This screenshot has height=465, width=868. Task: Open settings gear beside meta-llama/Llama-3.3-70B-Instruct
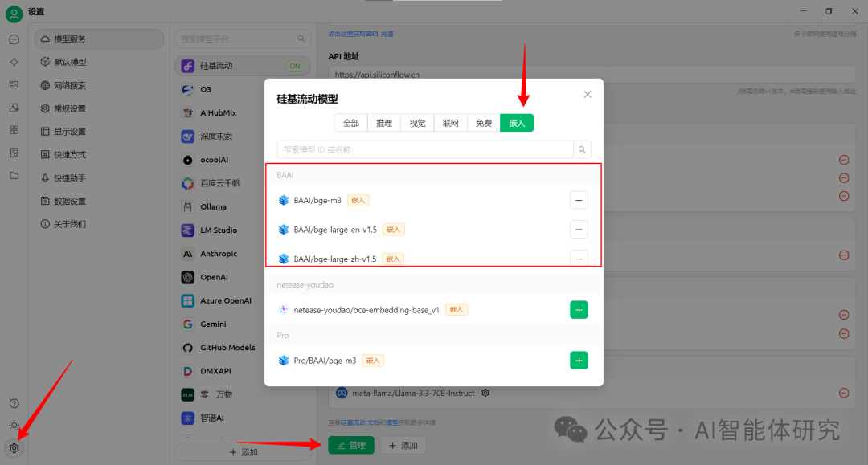(485, 393)
